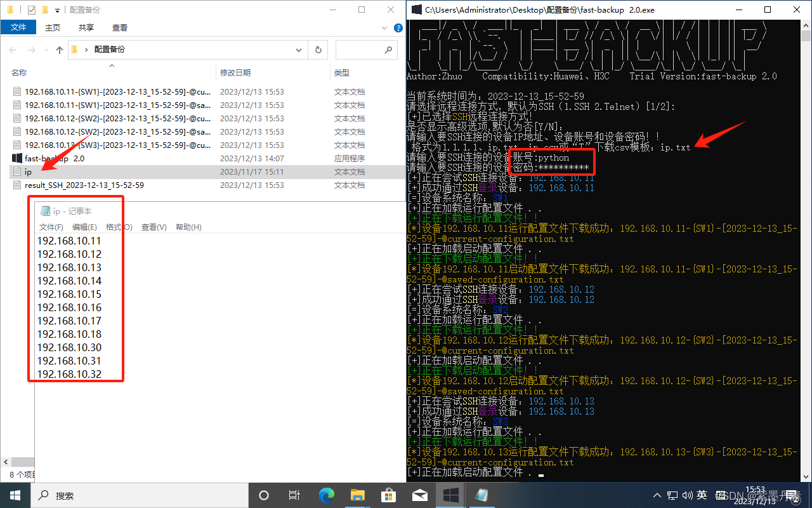Image resolution: width=812 pixels, height=508 pixels.
Task: Open the recent locations dropdown arrow
Action: click(46, 50)
